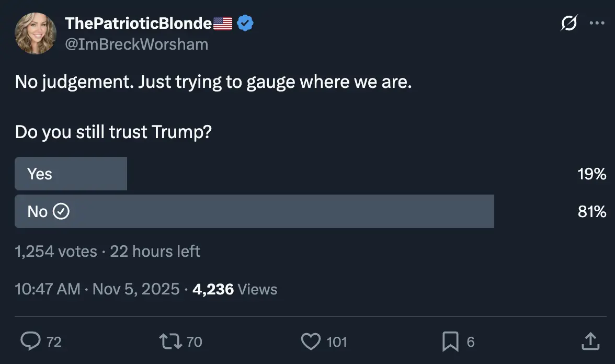Screen dimensions: 615x364
Task: Click the reply speech bubble icon
Action: click(30, 342)
